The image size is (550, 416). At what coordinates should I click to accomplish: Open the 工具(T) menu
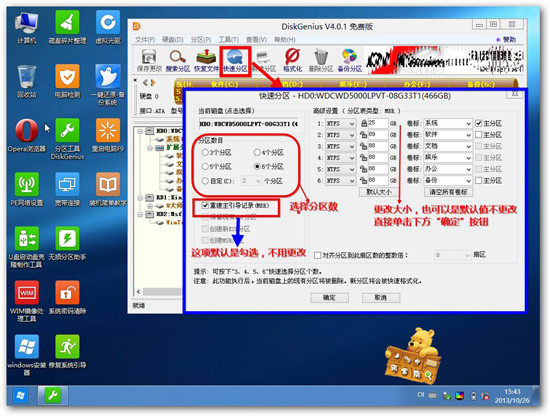pos(228,40)
